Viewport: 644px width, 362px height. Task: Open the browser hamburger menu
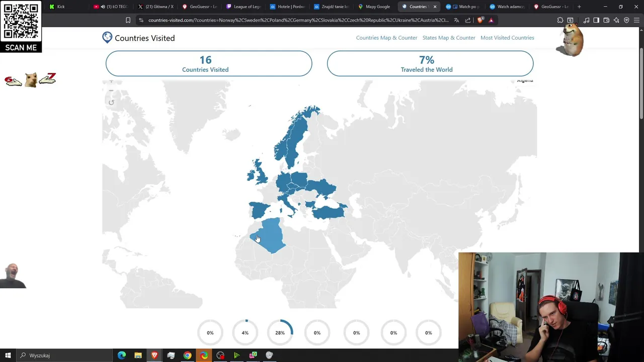click(x=636, y=20)
